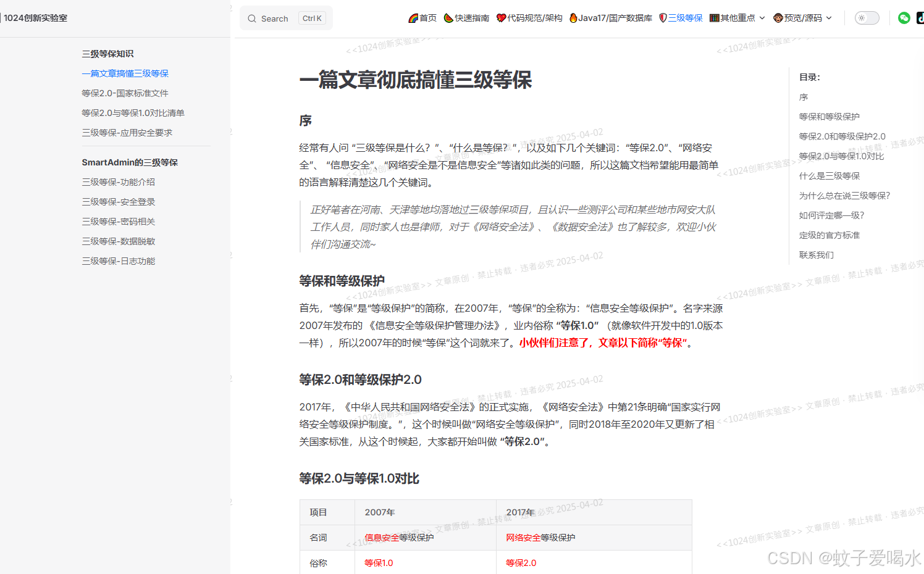Open the WeChat icon in the header
The width and height of the screenshot is (924, 574).
[x=904, y=18]
